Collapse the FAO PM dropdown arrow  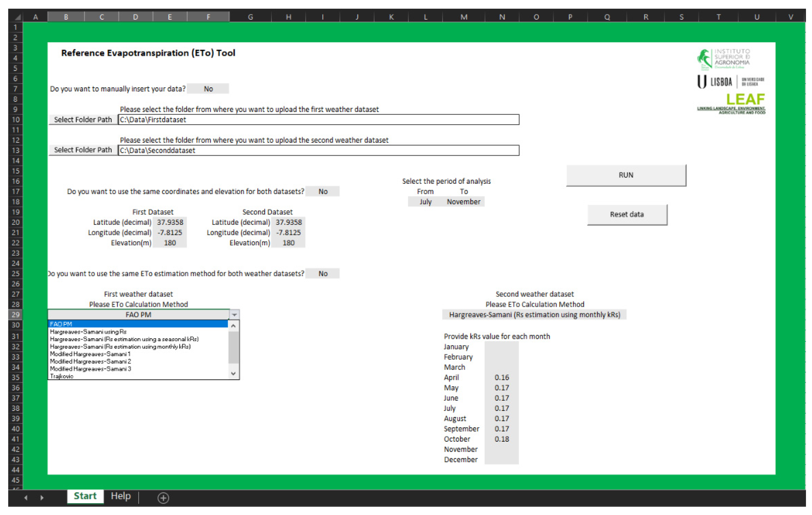(234, 315)
